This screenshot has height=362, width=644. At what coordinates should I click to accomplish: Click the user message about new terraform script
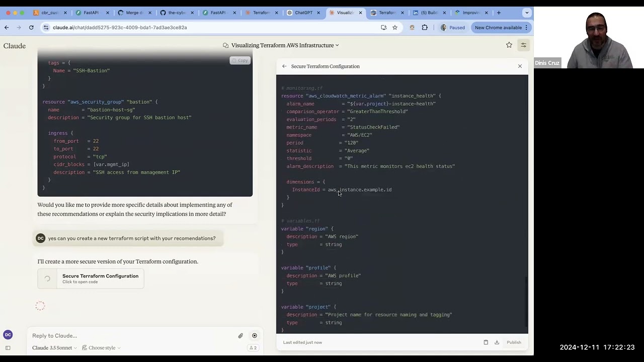128,238
